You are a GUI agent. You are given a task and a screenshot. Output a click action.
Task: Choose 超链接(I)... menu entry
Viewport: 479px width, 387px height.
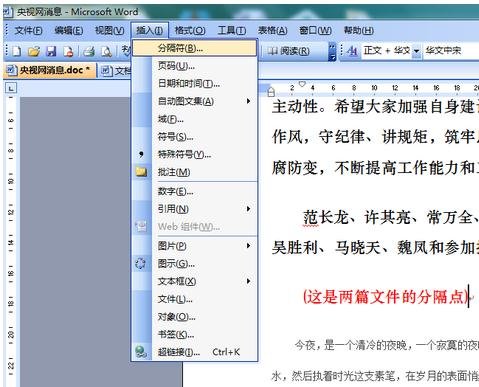coord(195,352)
